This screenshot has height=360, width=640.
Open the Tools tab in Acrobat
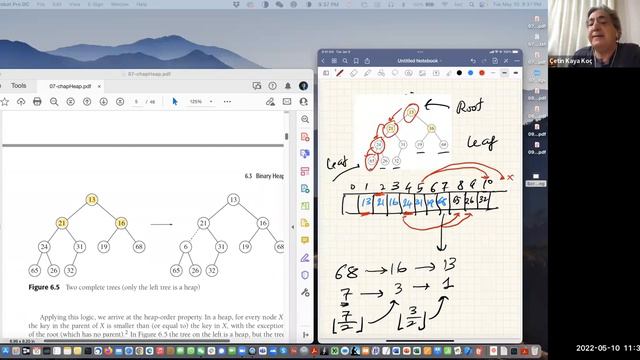[18, 86]
